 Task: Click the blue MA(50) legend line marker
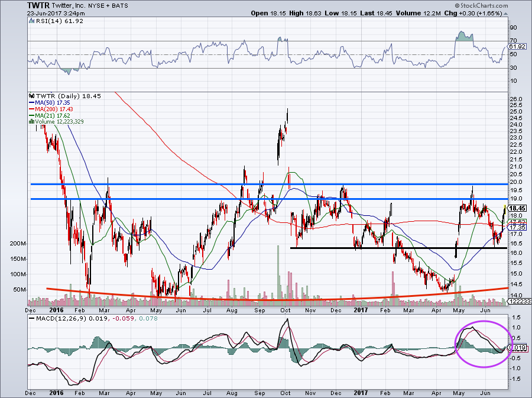coord(31,102)
